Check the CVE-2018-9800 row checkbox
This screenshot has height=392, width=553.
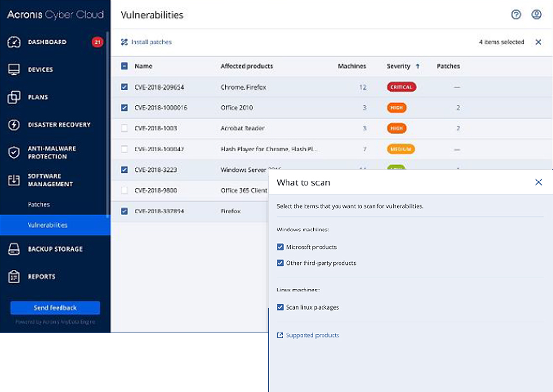(x=124, y=190)
